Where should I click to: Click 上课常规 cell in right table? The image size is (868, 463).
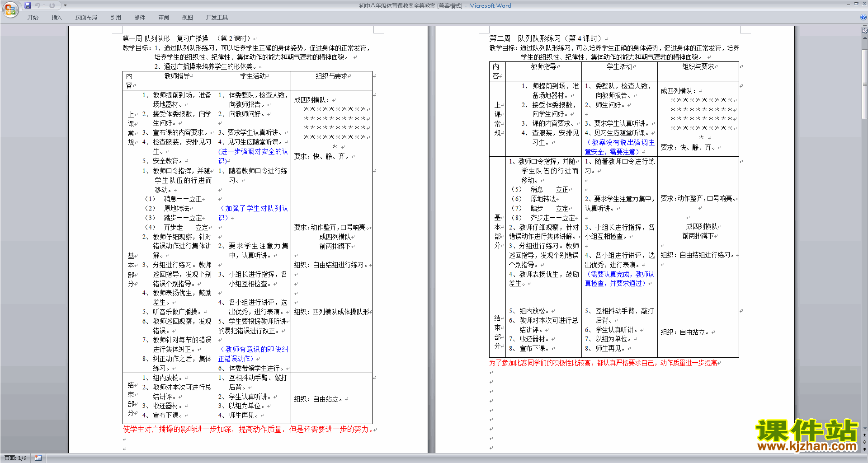(x=497, y=119)
